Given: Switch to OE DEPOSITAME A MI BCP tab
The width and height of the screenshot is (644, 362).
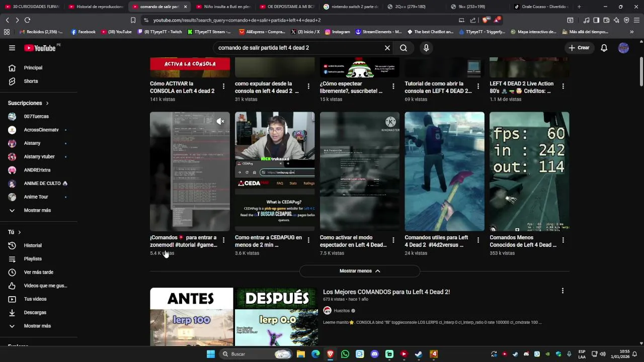Looking at the screenshot, I should pyautogui.click(x=287, y=7).
